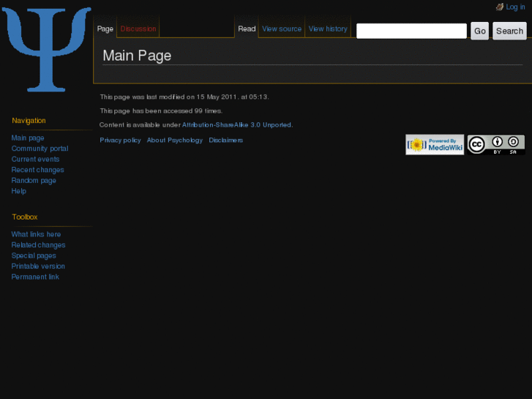Click text 'This page has been accessed 99 times.'
Screen dimensions: 532x399
[x=161, y=111]
